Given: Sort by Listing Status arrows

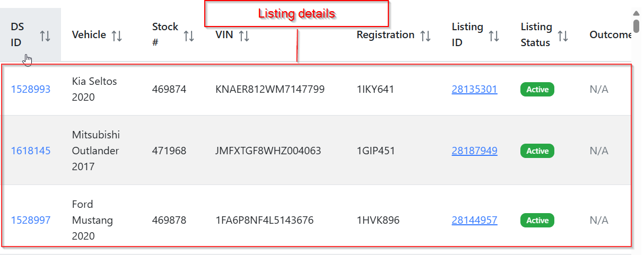Looking at the screenshot, I should coord(563,36).
